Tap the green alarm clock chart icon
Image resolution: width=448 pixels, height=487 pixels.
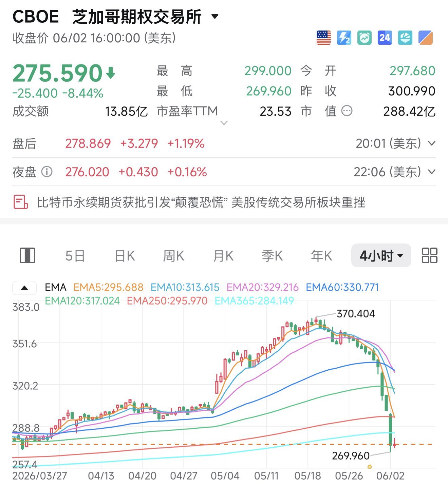click(x=364, y=38)
